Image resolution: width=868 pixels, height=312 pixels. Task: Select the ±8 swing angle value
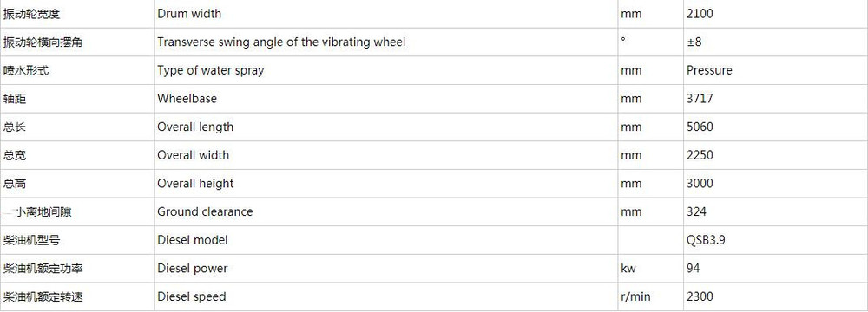[x=694, y=42]
